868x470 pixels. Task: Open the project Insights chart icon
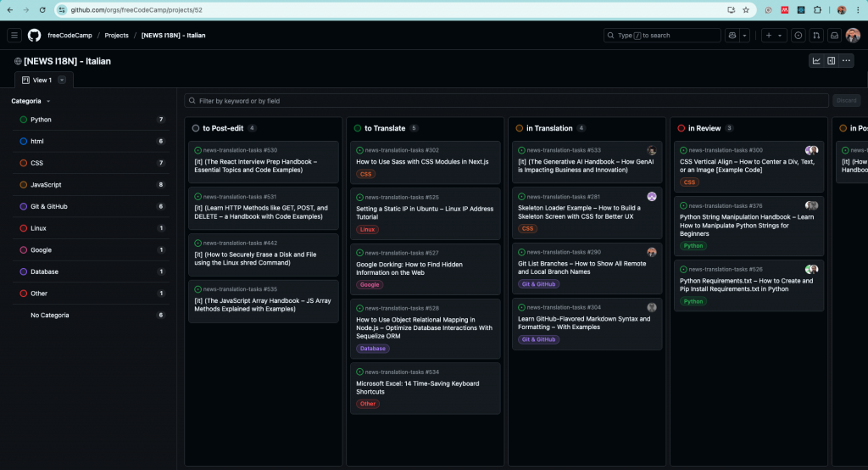816,61
